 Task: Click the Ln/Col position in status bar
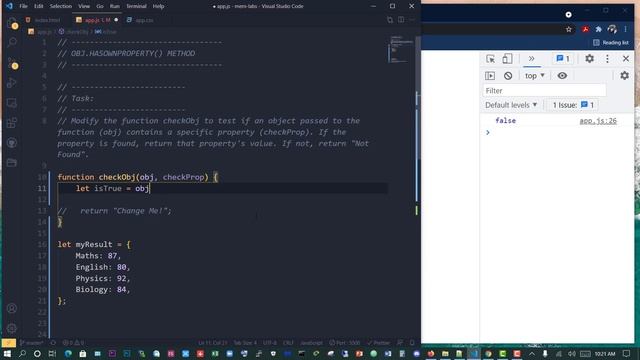[x=213, y=343]
